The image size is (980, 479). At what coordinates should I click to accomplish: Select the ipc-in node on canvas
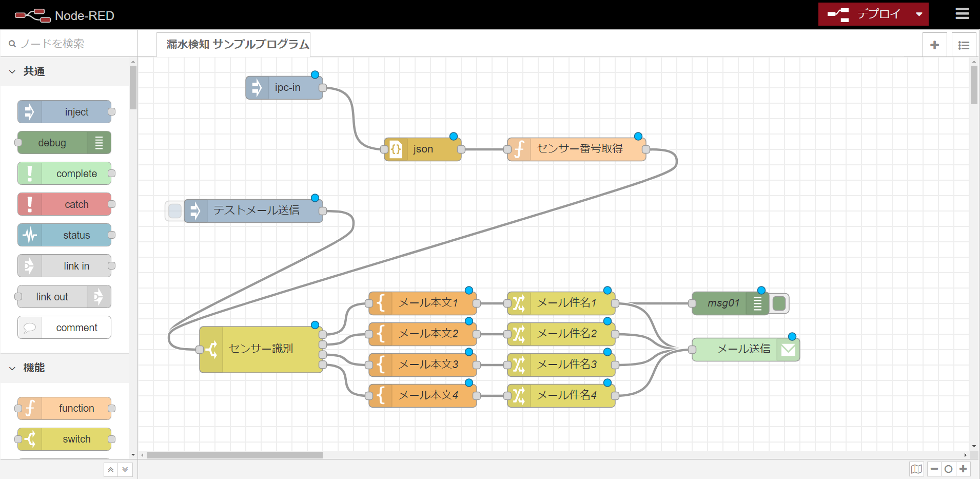(x=284, y=88)
